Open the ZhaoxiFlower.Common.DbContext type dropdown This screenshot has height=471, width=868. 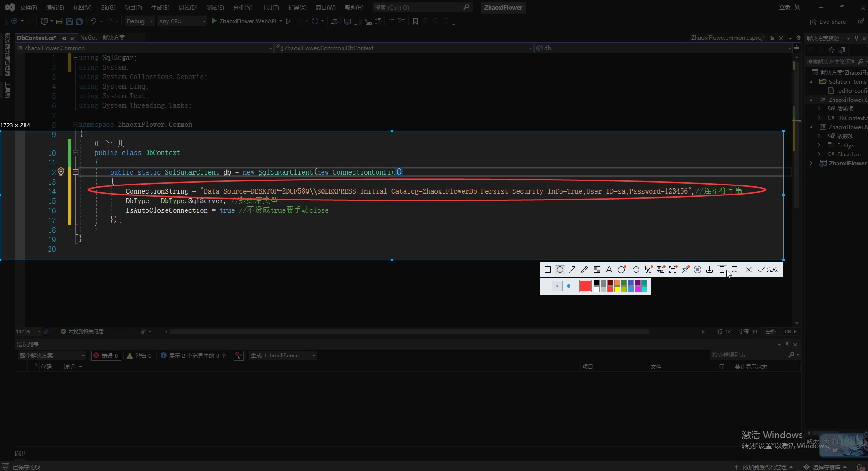pos(404,48)
